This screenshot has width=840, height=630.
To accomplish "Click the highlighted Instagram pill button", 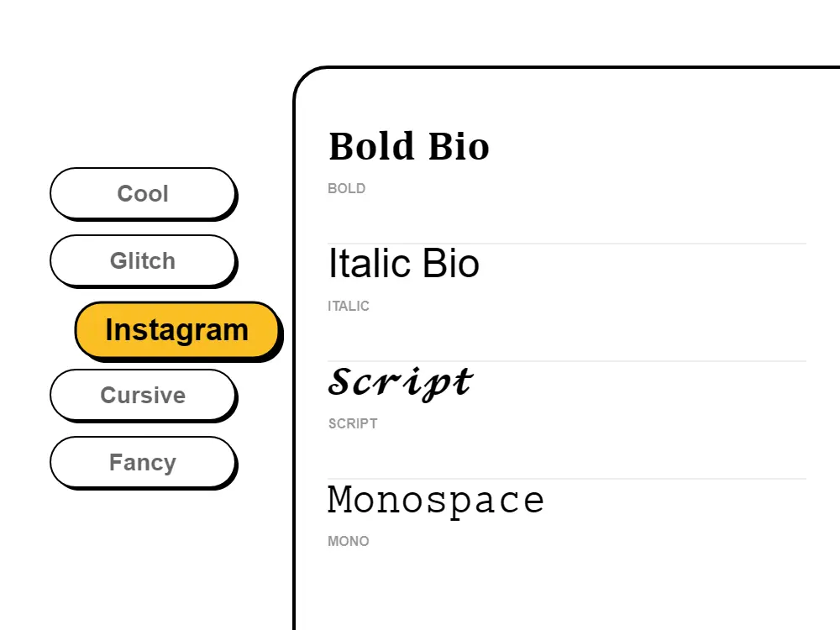I will coord(176,329).
